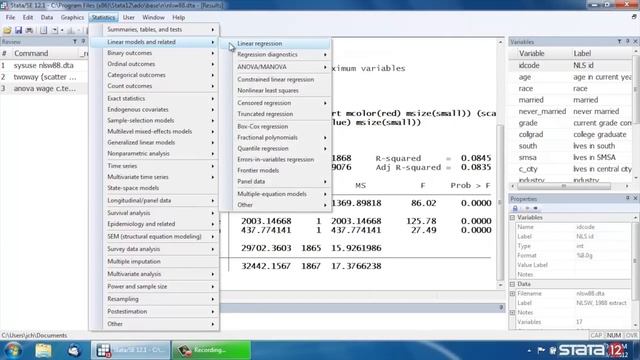Click the Open file toolbar icon
Viewport: 640px width, 360px height.
coord(7,30)
